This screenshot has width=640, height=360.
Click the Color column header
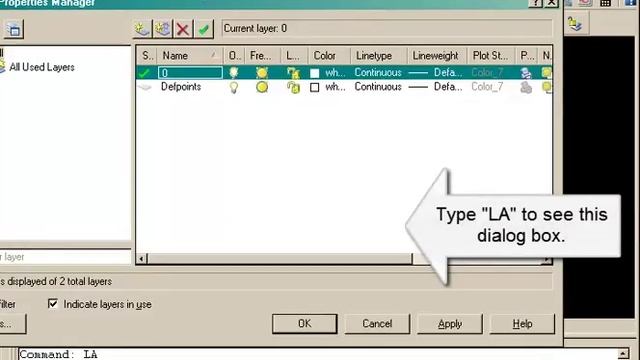pos(329,56)
